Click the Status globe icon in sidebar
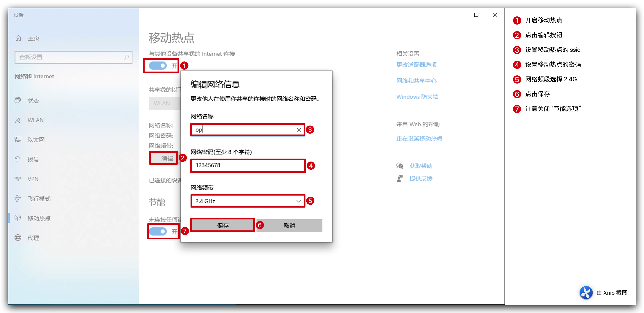The image size is (644, 313). pos(18,100)
